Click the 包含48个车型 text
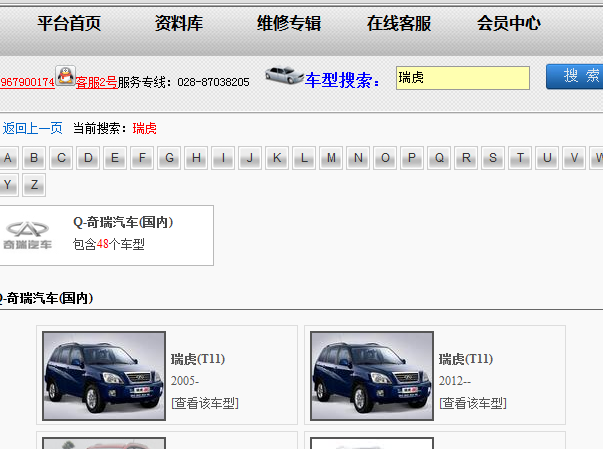The image size is (603, 449). (109, 244)
